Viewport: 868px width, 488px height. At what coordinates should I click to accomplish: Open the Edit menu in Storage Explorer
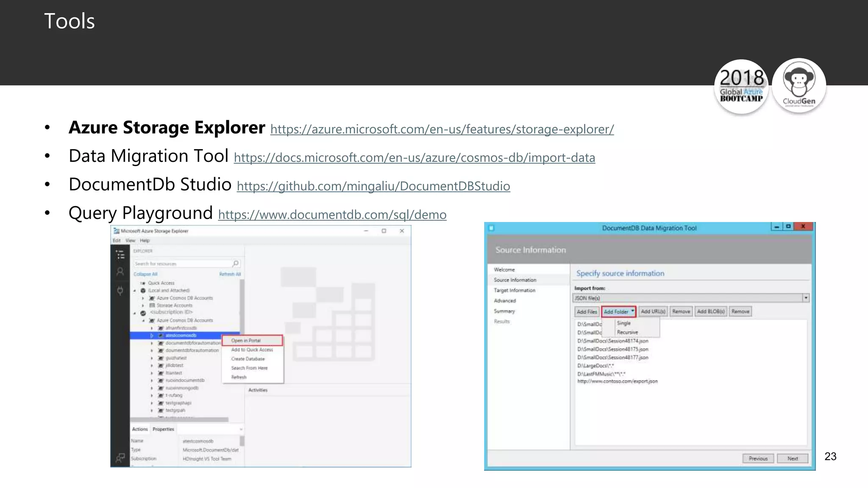117,240
